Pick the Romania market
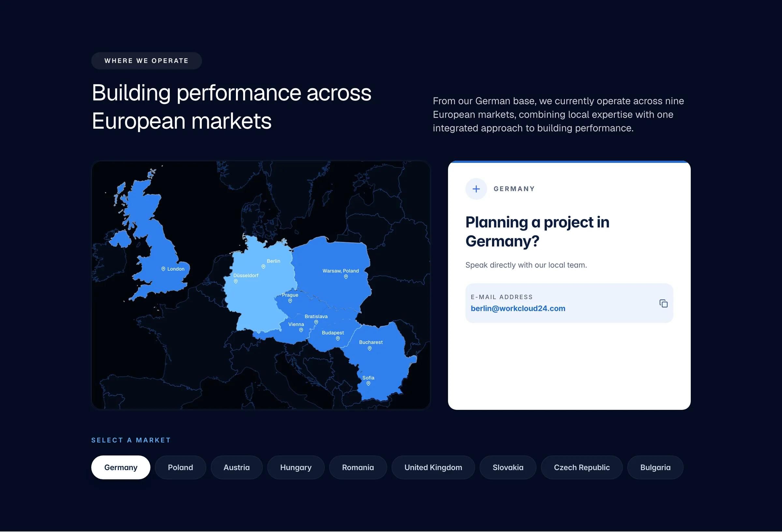The width and height of the screenshot is (782, 532). pos(358,467)
